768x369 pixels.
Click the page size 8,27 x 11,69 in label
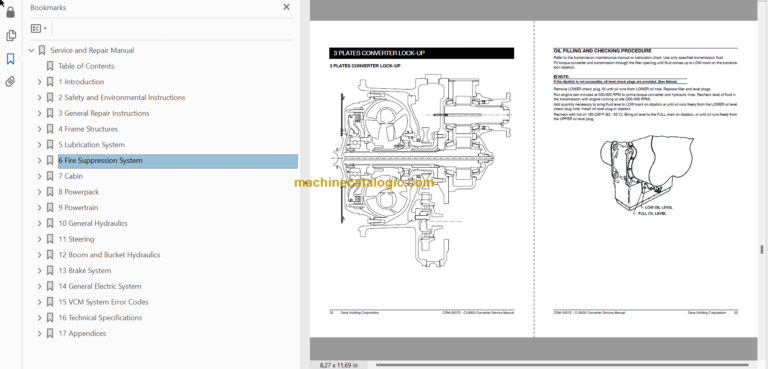pyautogui.click(x=338, y=365)
